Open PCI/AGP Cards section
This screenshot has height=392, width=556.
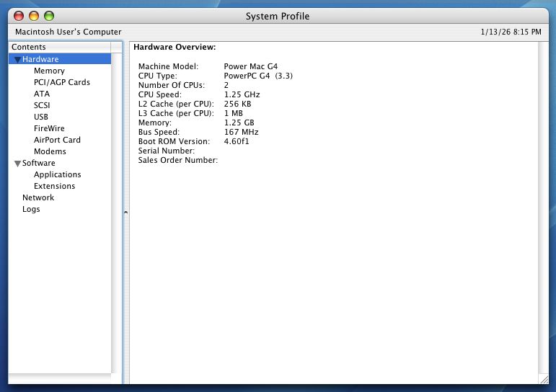(62, 82)
